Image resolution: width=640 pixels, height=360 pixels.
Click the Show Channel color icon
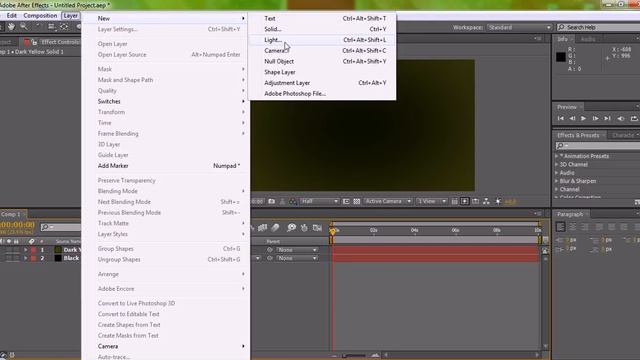[293, 201]
